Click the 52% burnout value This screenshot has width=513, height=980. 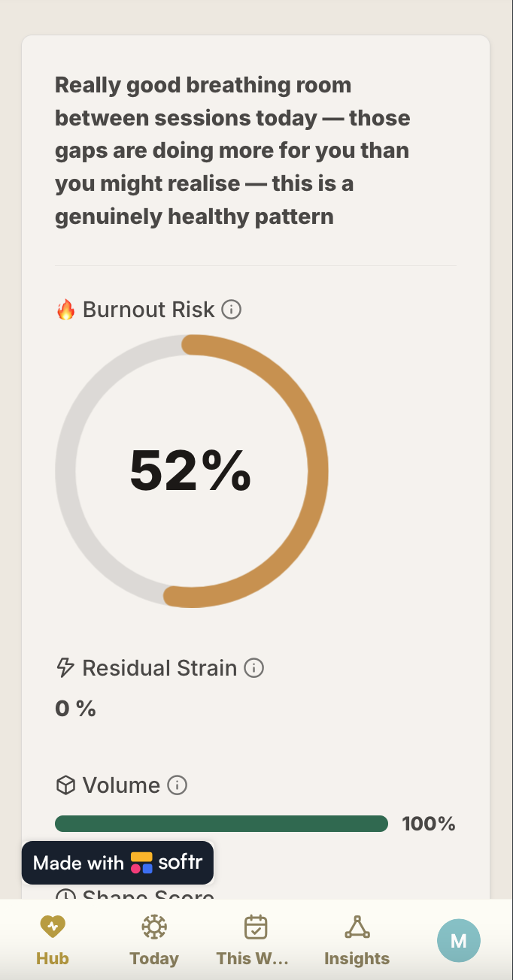[x=191, y=470]
